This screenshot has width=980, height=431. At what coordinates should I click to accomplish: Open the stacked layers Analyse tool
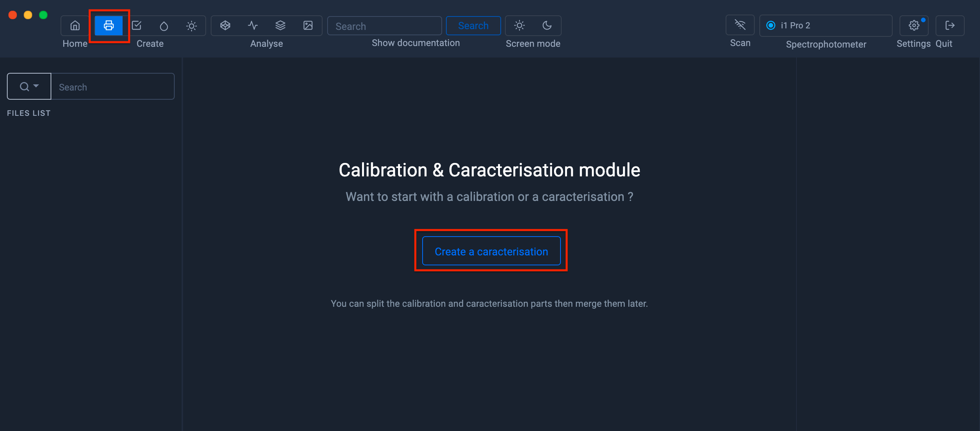click(x=280, y=26)
